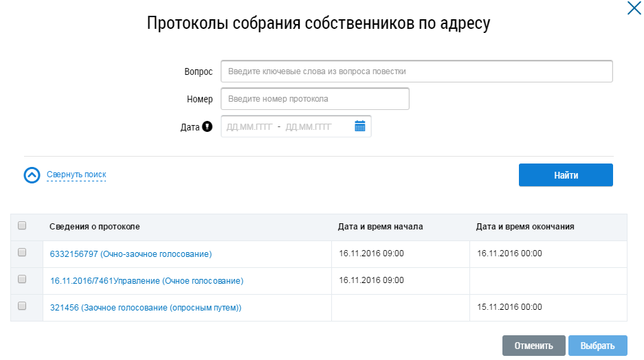Screen dimensions: 644x360
Task: Focus the «Вопрос» keywords input field
Action: click(x=416, y=71)
